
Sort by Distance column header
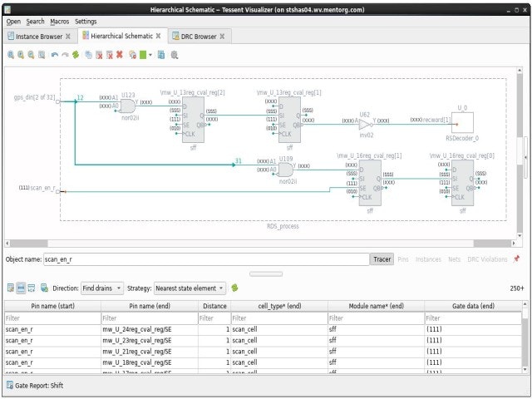pyautogui.click(x=214, y=306)
